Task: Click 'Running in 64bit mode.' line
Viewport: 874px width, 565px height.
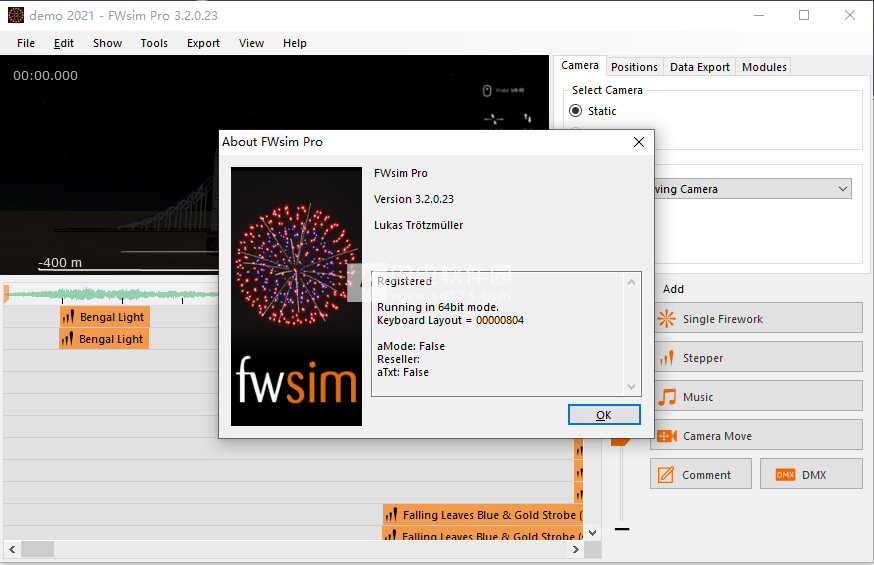Action: tap(438, 307)
